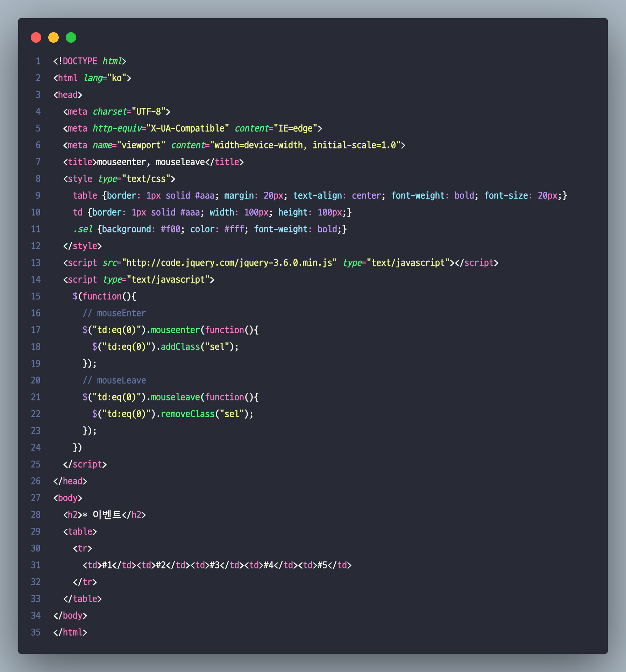Click the .sel class selector on line 11
This screenshot has width=626, height=672.
(x=84, y=229)
